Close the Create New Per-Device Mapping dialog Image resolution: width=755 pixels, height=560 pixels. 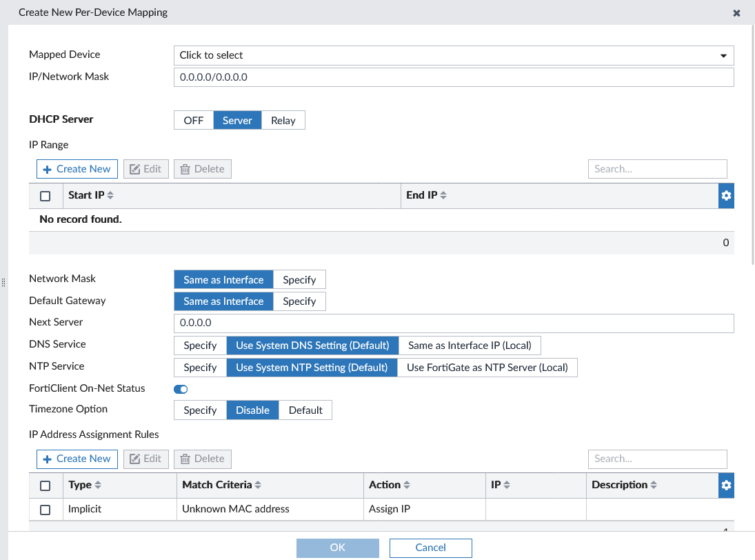coord(736,12)
